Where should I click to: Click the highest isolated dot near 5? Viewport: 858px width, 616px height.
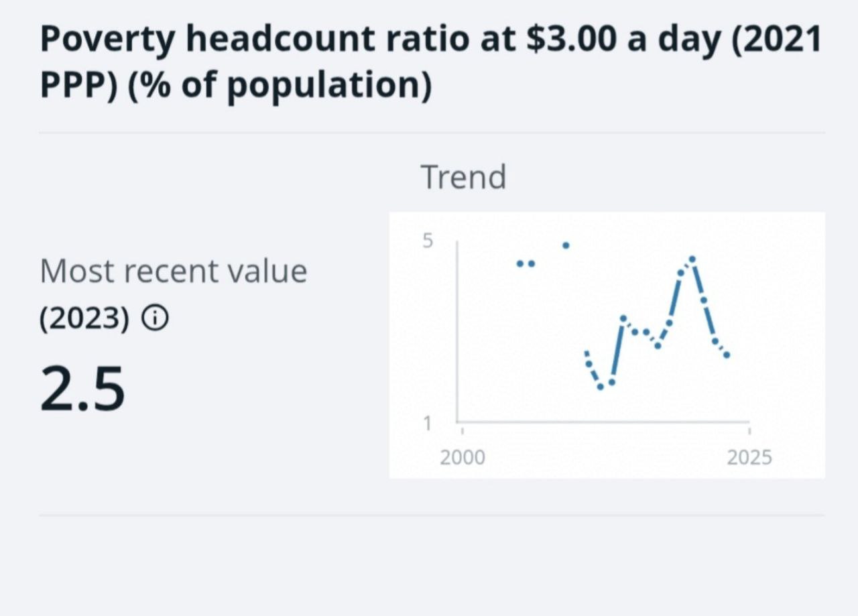click(x=566, y=245)
